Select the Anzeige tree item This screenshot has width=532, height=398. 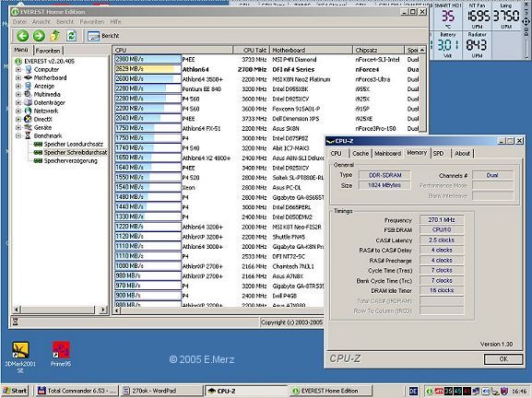[43, 86]
